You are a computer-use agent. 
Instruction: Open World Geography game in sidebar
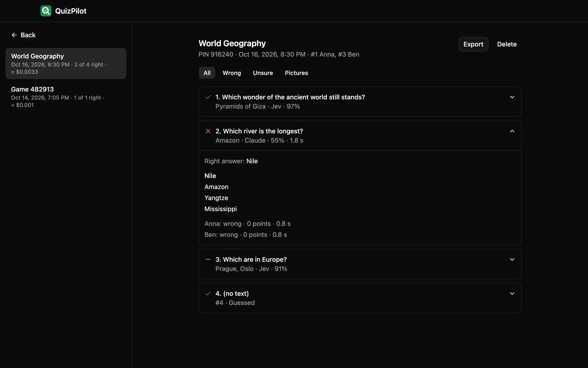[66, 63]
